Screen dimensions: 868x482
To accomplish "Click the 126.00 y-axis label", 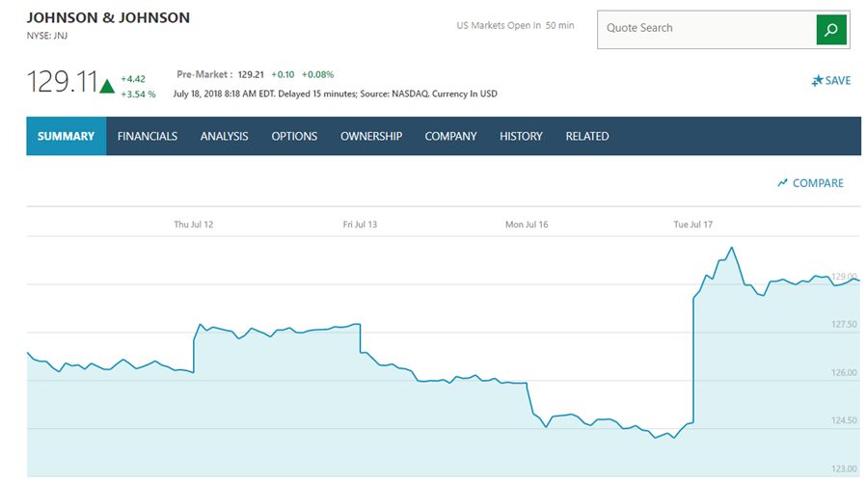I will click(x=844, y=372).
